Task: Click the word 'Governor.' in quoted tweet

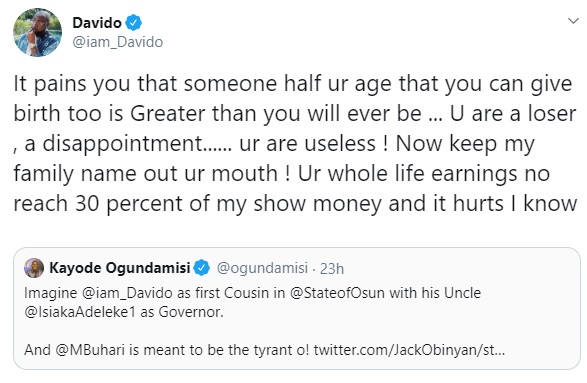Action: click(191, 312)
